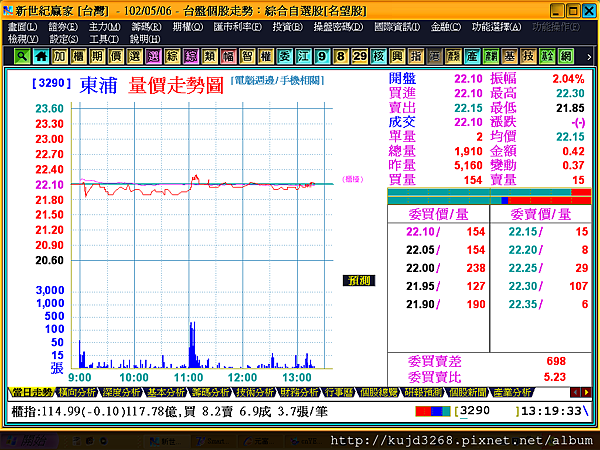The width and height of the screenshot is (600, 450).
Task: Open the 說明(H) menu
Action: point(145,39)
